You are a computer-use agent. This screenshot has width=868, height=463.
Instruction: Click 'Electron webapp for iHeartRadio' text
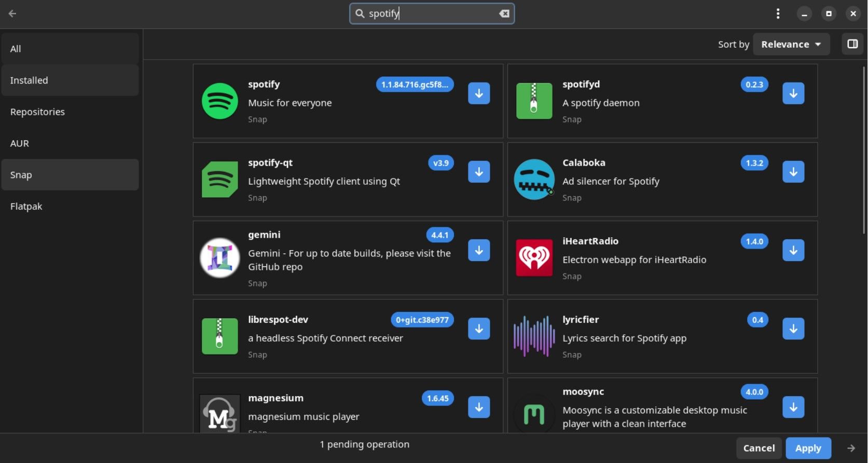click(635, 260)
